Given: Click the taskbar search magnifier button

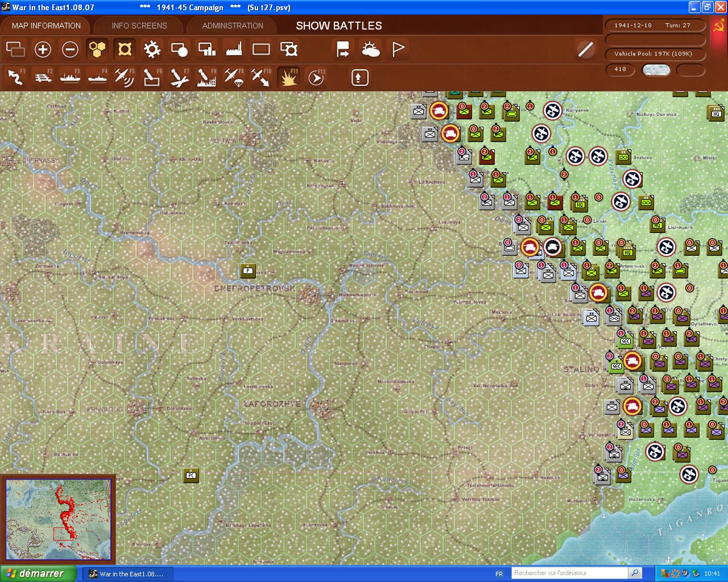Looking at the screenshot, I should [635, 573].
